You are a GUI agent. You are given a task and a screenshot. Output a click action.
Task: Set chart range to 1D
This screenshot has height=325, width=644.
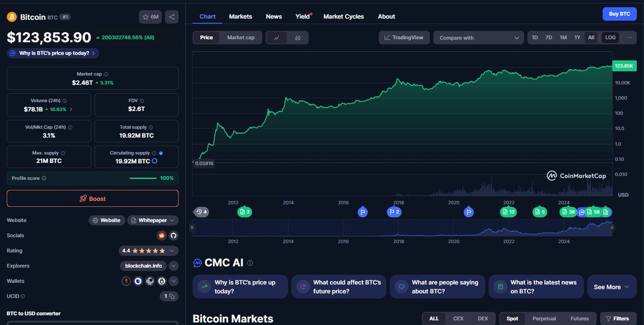pos(535,38)
